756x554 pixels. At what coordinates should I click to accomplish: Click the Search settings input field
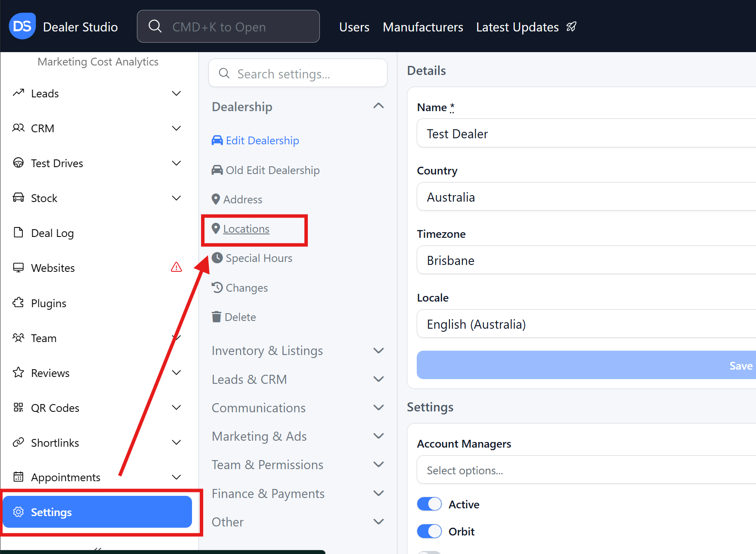tap(298, 73)
